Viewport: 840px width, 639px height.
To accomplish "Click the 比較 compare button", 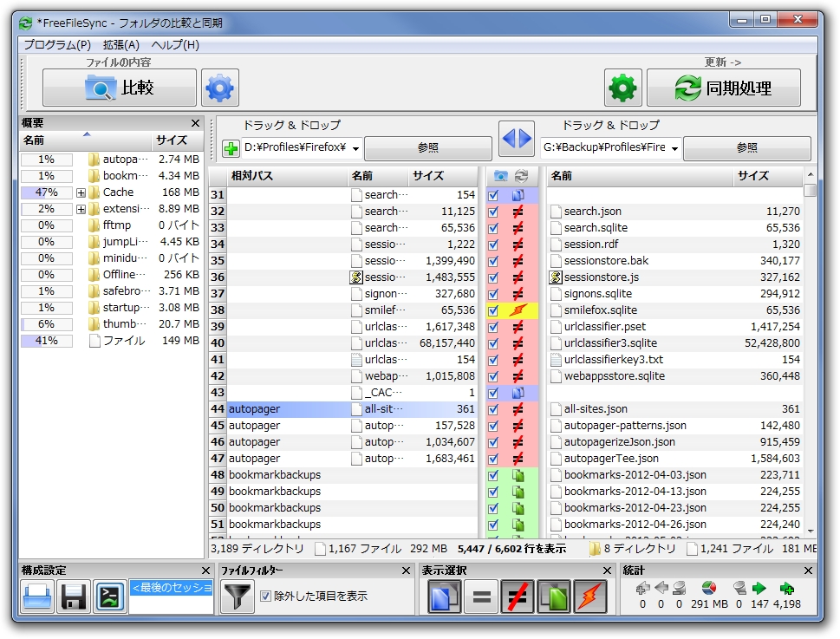I will tap(119, 87).
